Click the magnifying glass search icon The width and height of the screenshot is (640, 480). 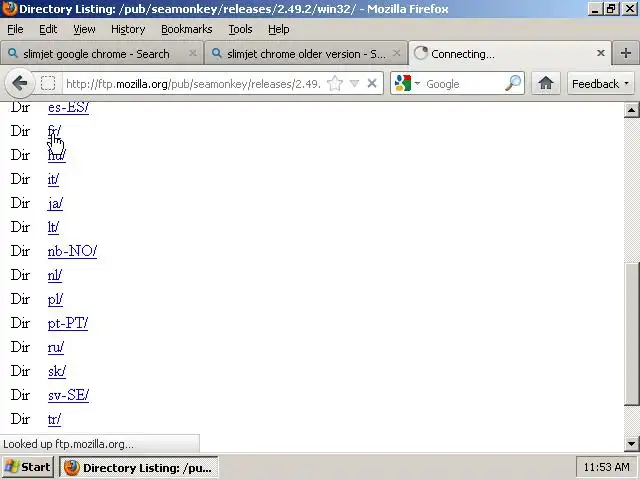pyautogui.click(x=513, y=83)
